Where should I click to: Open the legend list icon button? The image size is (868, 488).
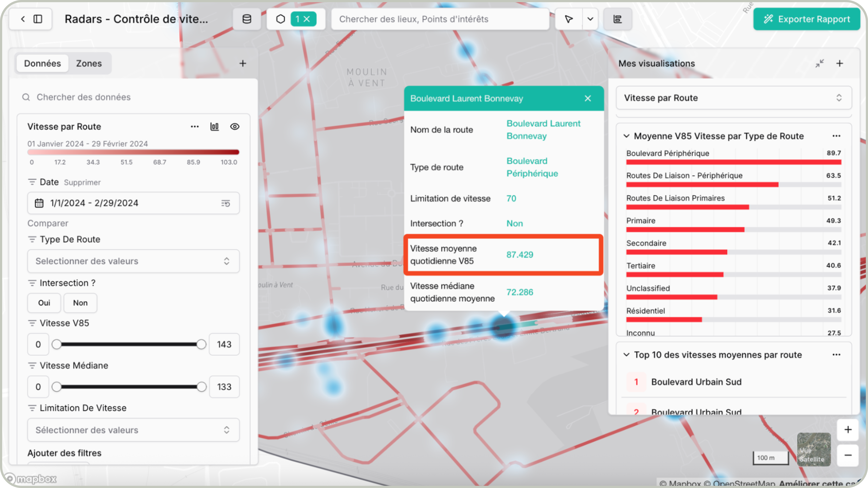click(x=617, y=19)
